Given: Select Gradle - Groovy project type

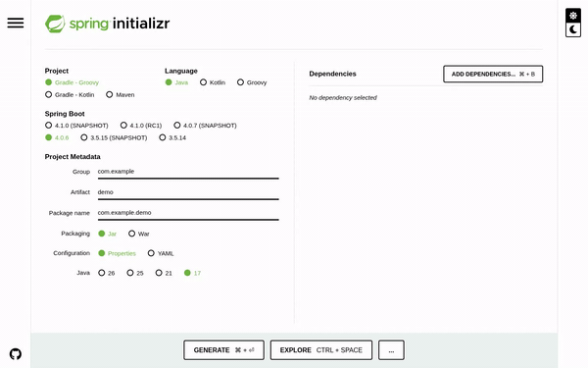Looking at the screenshot, I should pyautogui.click(x=72, y=82).
